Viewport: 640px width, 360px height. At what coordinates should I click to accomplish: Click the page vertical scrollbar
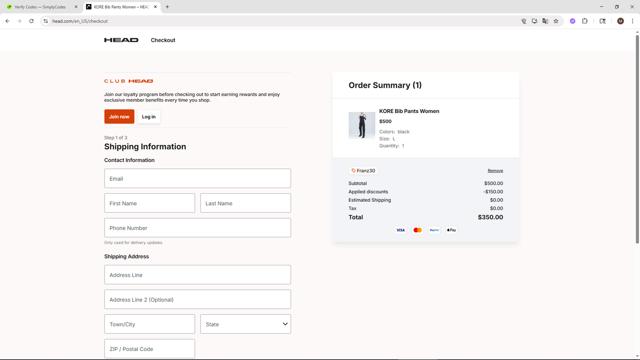click(637, 139)
